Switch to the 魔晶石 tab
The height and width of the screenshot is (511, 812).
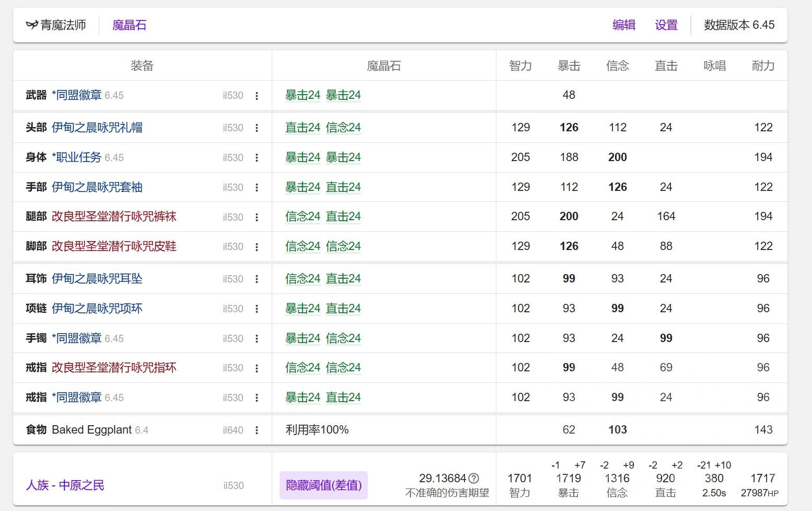point(130,25)
